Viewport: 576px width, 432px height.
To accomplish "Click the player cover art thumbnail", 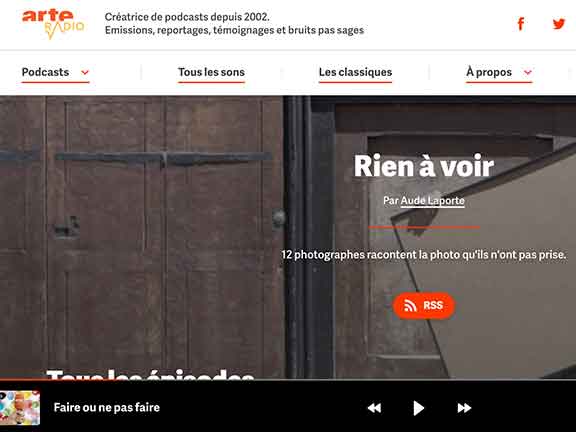I will tap(20, 408).
